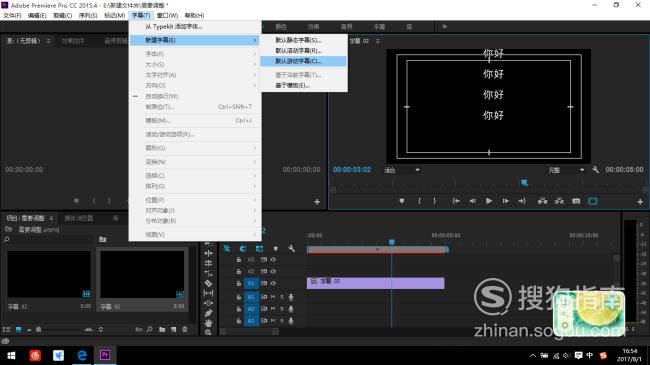Toggle V3 track output eye
Viewport: 650px width, 365px height.
click(273, 260)
